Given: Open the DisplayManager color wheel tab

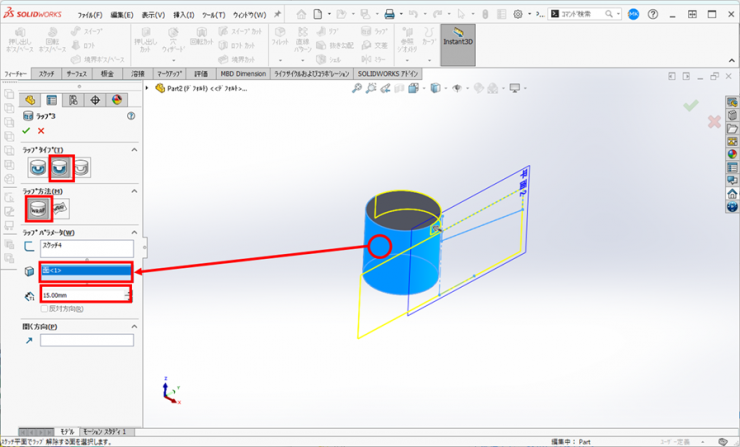Looking at the screenshot, I should click(x=117, y=100).
